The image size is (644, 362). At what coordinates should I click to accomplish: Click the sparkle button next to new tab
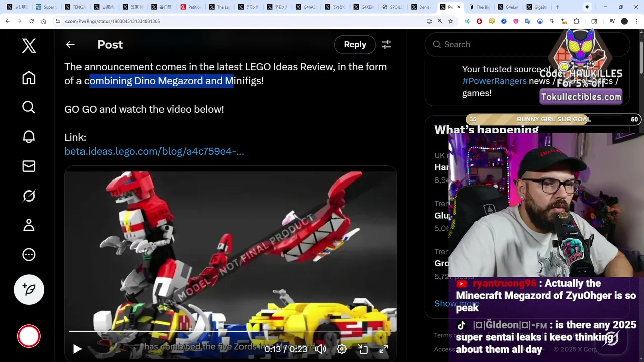coord(587,7)
